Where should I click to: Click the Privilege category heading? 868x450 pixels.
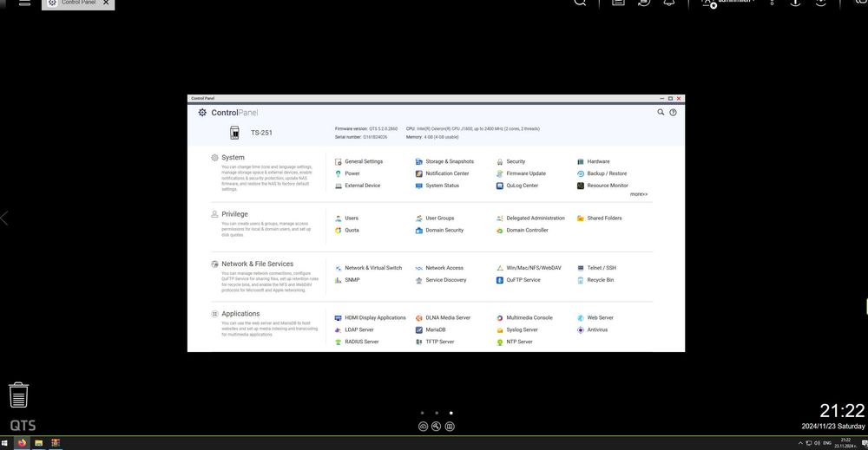(234, 214)
